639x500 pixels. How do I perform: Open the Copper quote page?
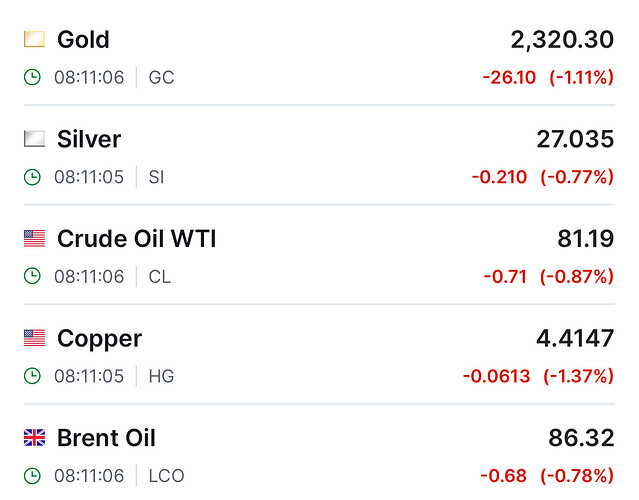point(99,339)
